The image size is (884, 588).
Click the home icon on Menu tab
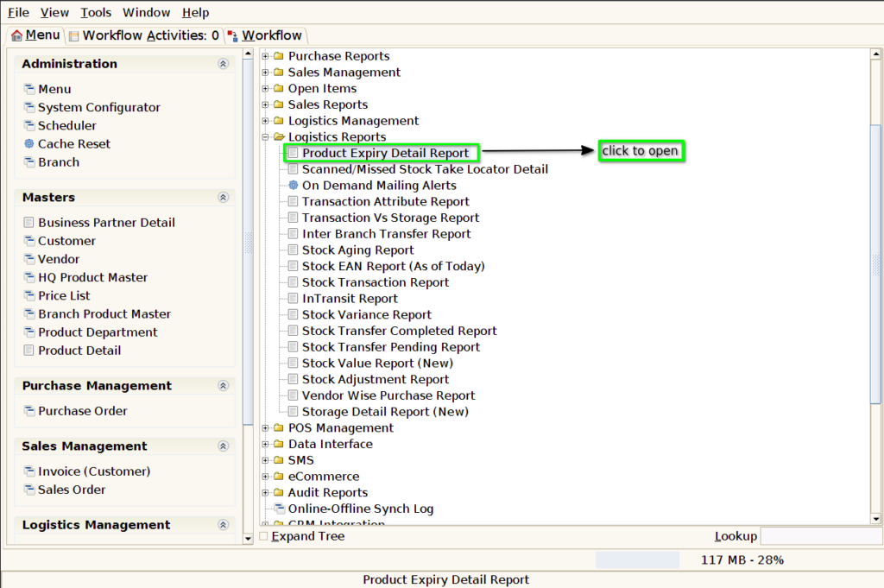click(x=17, y=35)
